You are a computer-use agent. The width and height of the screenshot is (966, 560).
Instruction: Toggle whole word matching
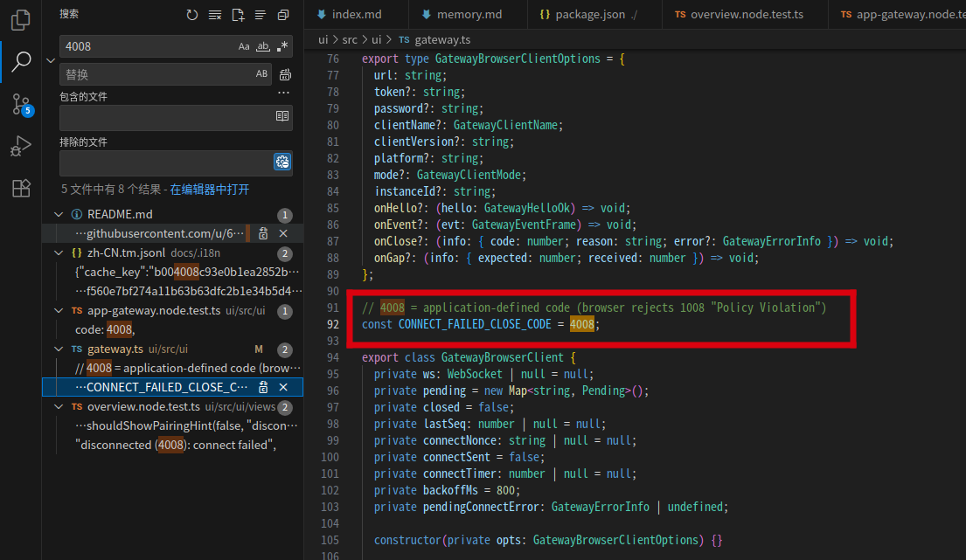pos(263,46)
